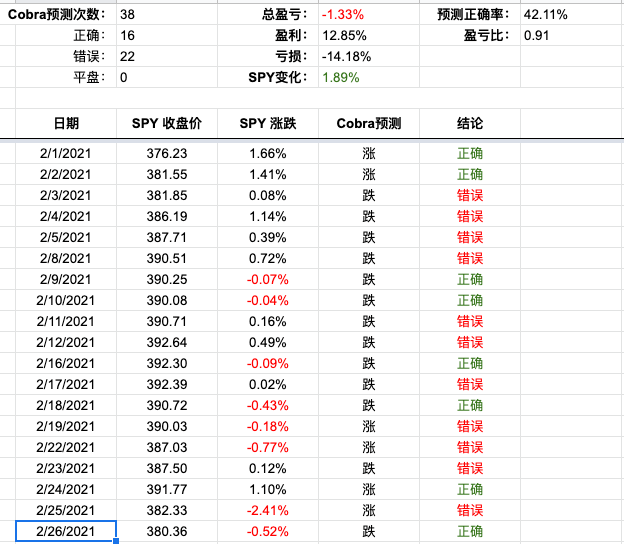Click the 0.12% change cell

(x=268, y=468)
